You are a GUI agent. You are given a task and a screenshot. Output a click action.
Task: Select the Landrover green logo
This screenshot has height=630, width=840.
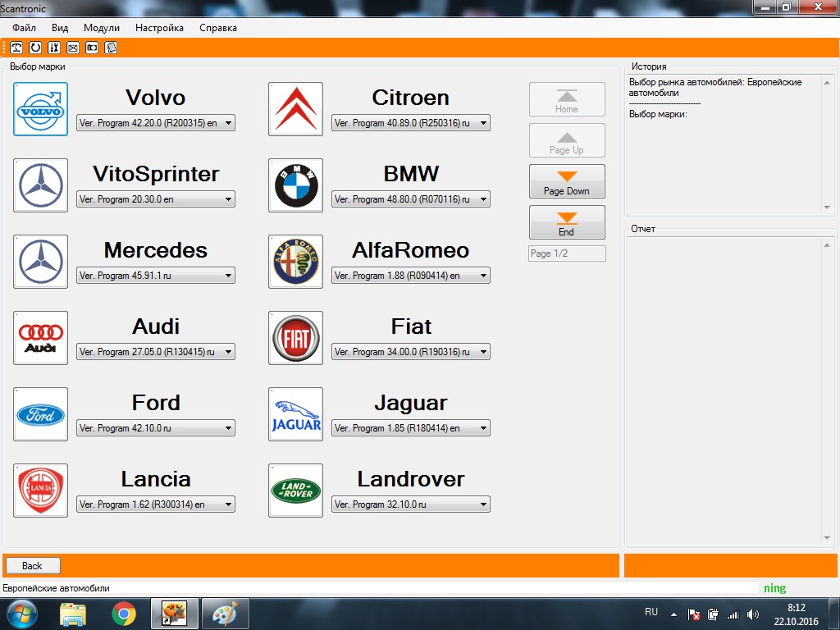click(295, 491)
